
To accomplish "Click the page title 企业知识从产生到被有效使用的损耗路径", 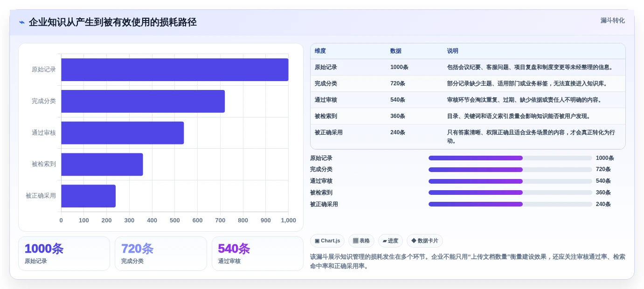I will (113, 22).
